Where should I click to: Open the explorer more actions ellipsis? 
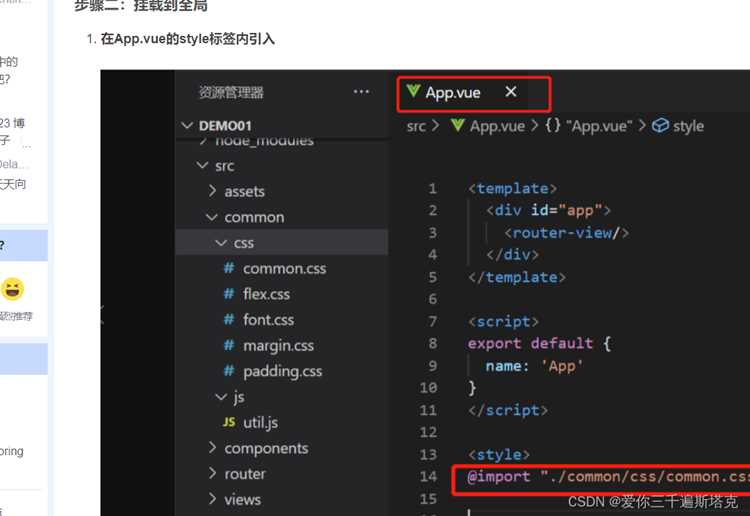coord(361,91)
